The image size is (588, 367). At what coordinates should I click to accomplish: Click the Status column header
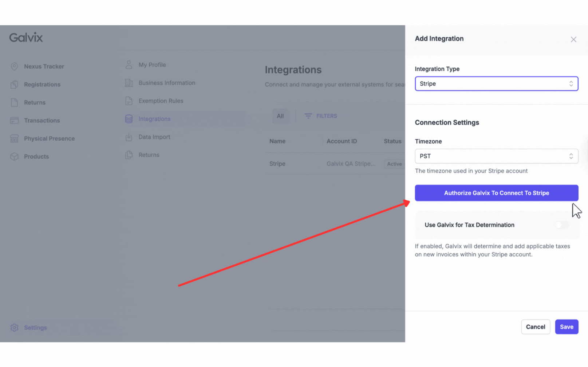point(392,141)
